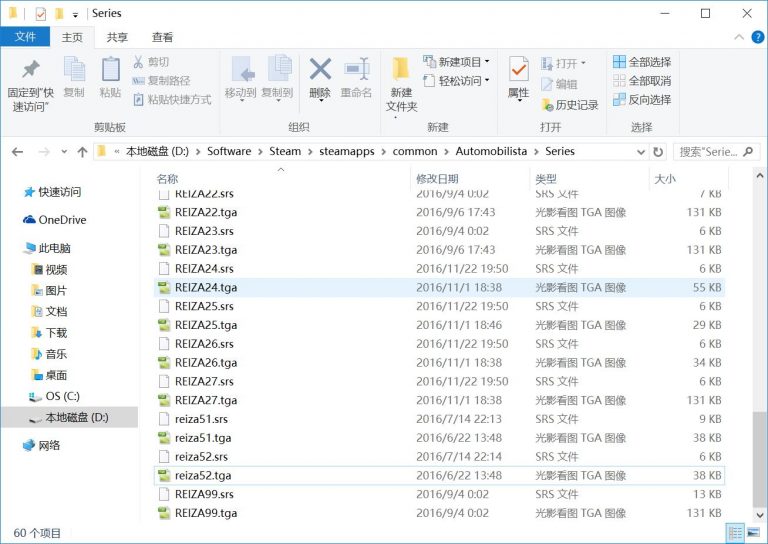Click Copy path (复制路径)
768x544 pixels.
[161, 81]
